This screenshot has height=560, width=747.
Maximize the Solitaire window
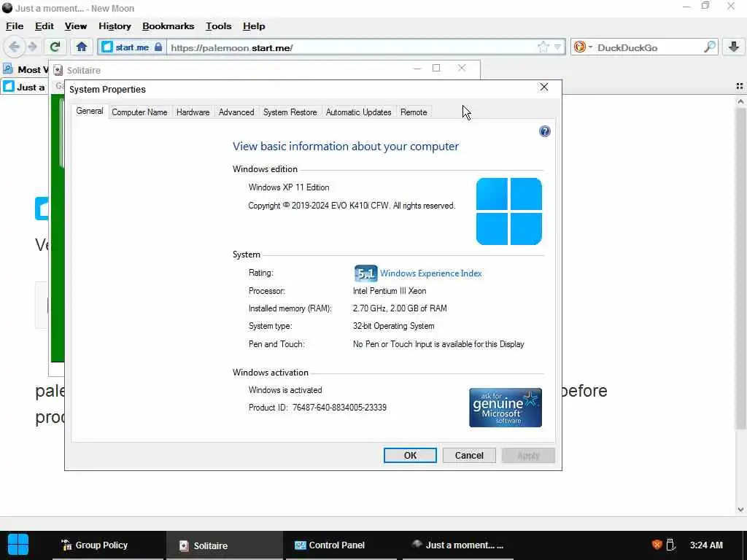pos(436,68)
